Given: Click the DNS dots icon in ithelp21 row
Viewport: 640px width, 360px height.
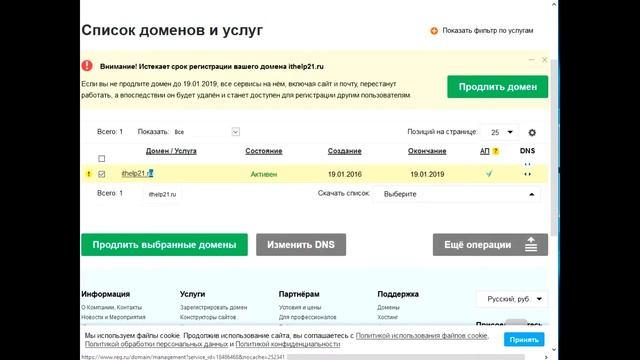Looking at the screenshot, I should 527,174.
